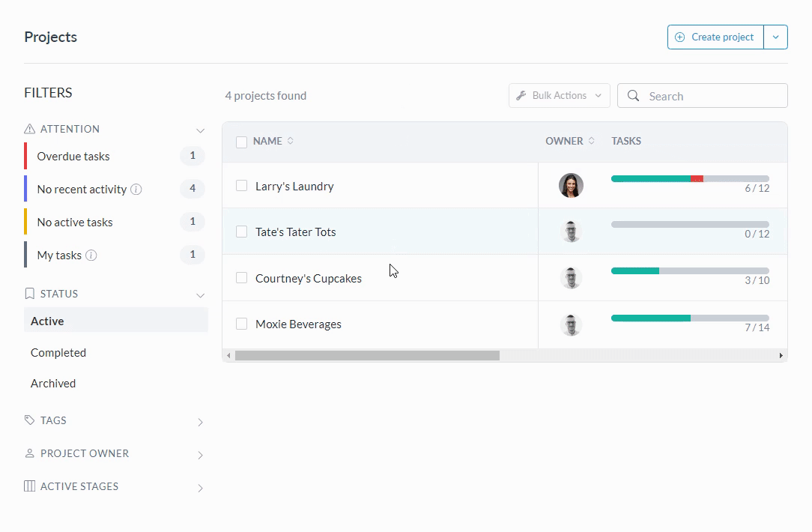
Task: Click the sort icon beside the NAME column
Action: pyautogui.click(x=291, y=141)
